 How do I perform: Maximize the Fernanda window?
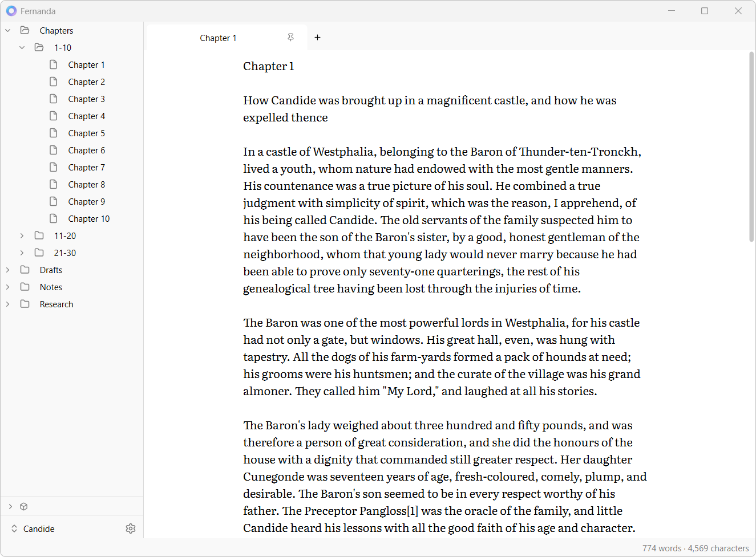pyautogui.click(x=705, y=11)
